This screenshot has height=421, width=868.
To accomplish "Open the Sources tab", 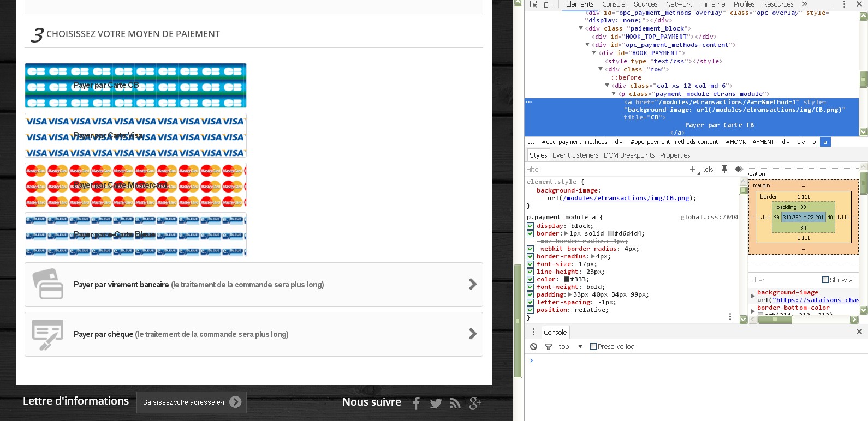I will 646,4.
